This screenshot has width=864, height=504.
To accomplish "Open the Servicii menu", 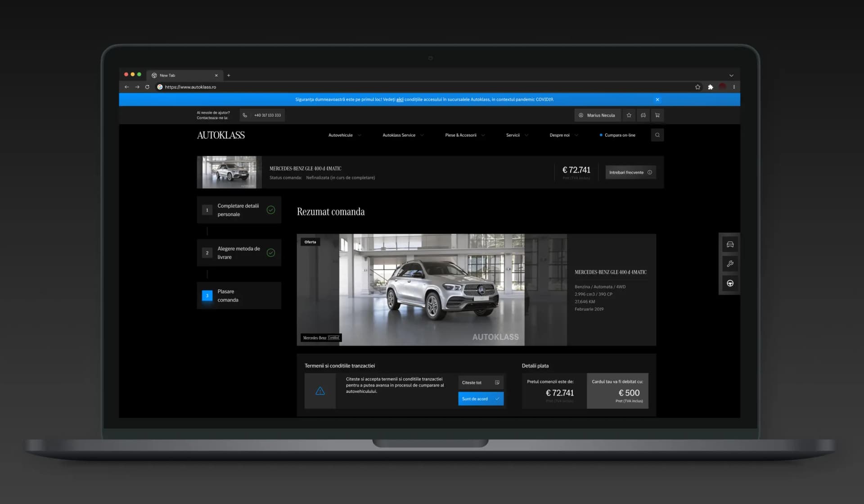I will point(513,135).
